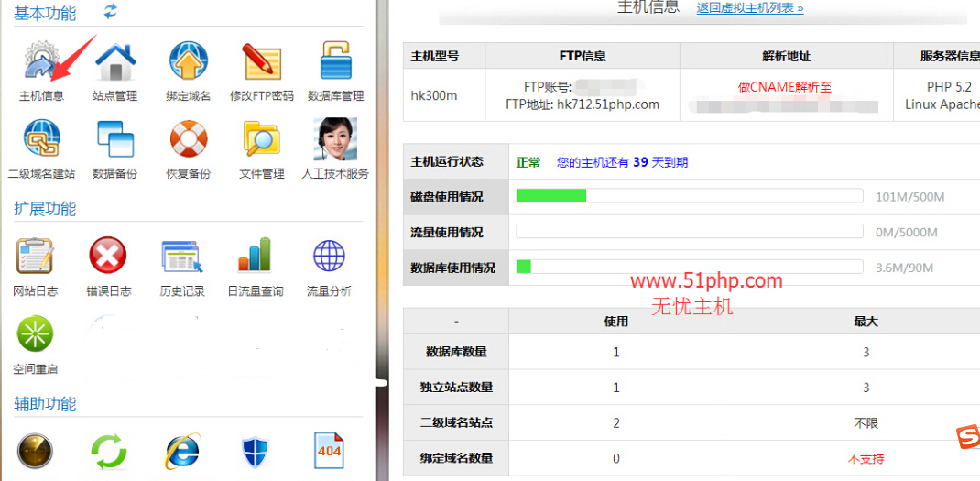980x481 pixels.
Task: Click the 绑定域名数量 row label
Action: click(x=456, y=458)
